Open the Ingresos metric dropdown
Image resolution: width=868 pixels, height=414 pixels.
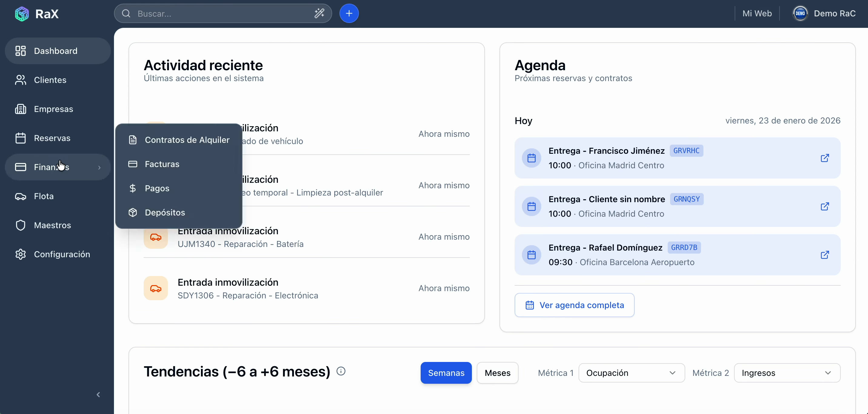(x=787, y=373)
